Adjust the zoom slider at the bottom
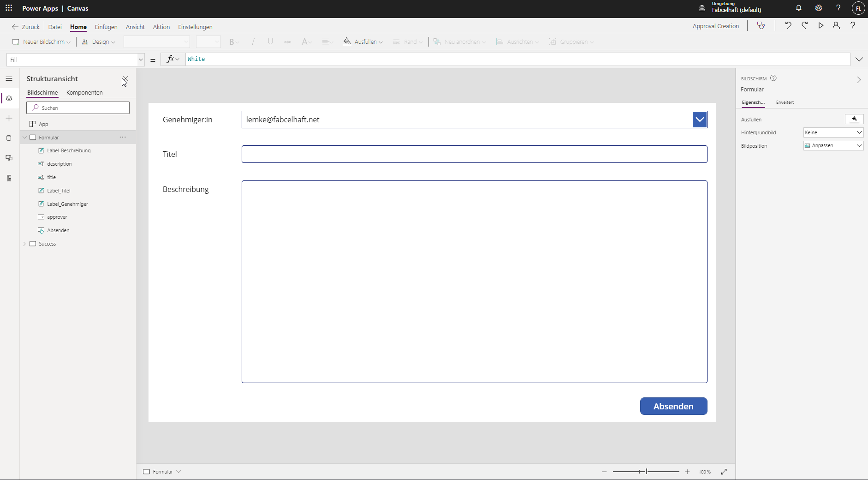Image resolution: width=868 pixels, height=480 pixels. [646, 472]
